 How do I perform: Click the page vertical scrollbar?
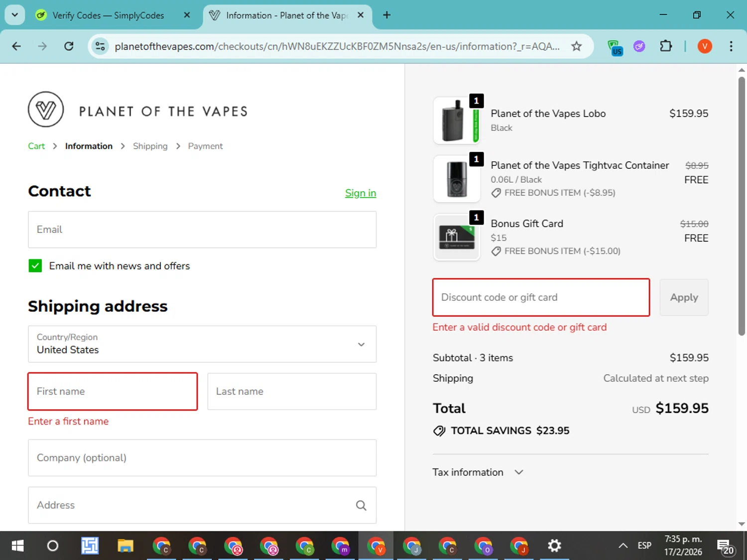coord(742,206)
